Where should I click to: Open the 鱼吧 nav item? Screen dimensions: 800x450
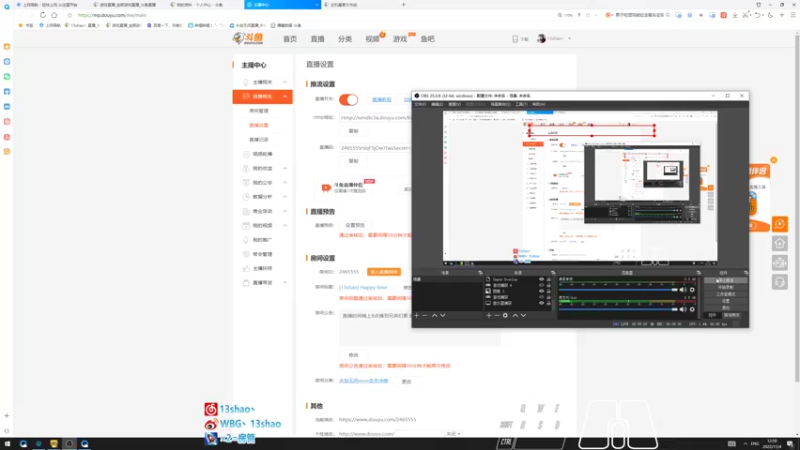428,39
